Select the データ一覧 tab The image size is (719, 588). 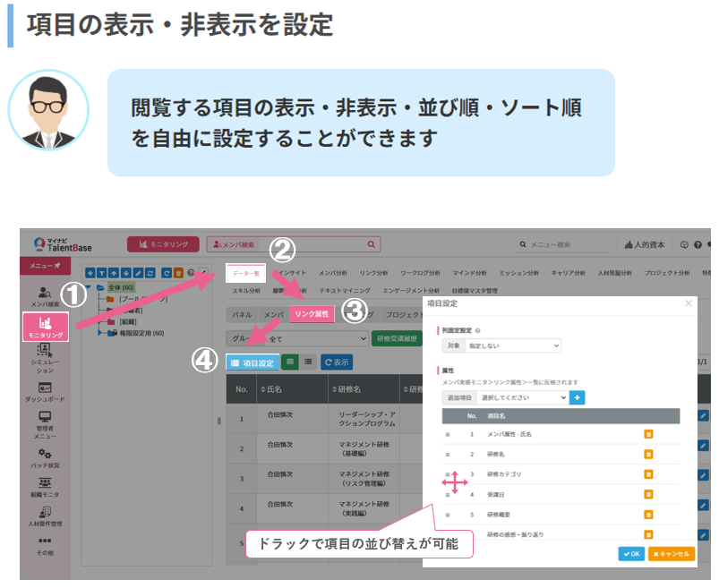[x=245, y=273]
